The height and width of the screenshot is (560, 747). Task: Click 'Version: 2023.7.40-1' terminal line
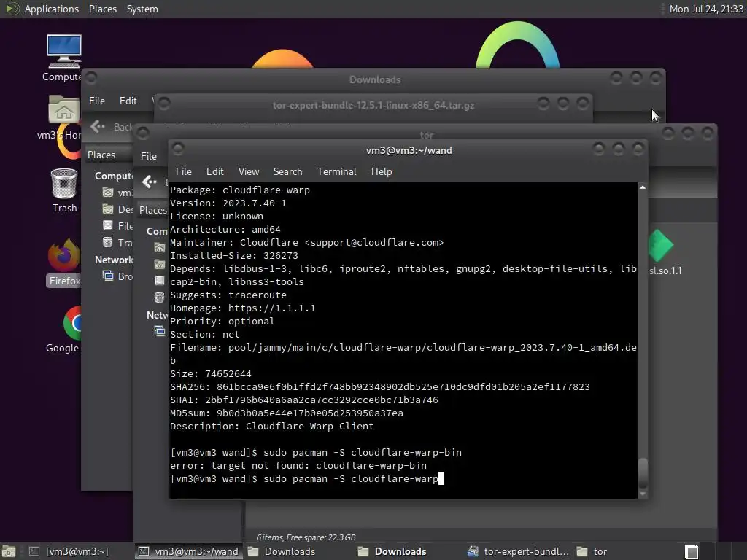click(x=228, y=203)
